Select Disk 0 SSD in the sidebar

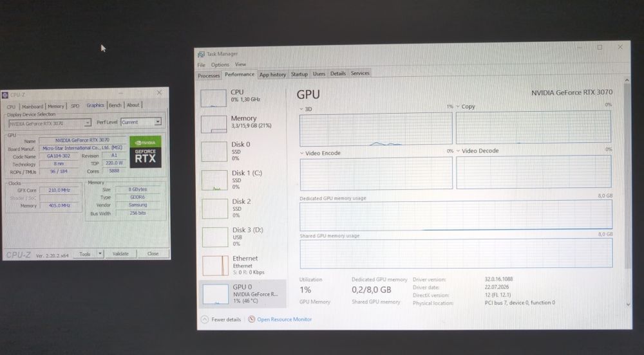click(x=242, y=151)
